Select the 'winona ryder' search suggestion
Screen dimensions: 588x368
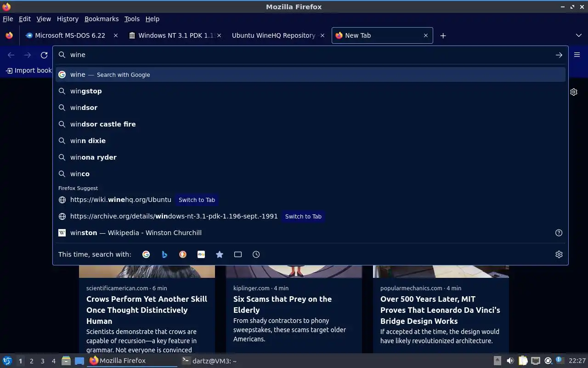point(310,157)
